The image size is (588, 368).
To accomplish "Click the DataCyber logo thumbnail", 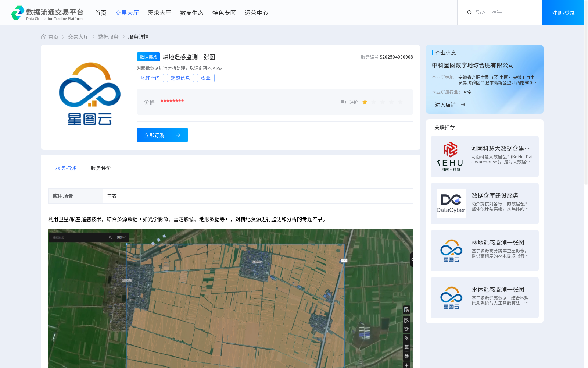I will click(x=451, y=204).
